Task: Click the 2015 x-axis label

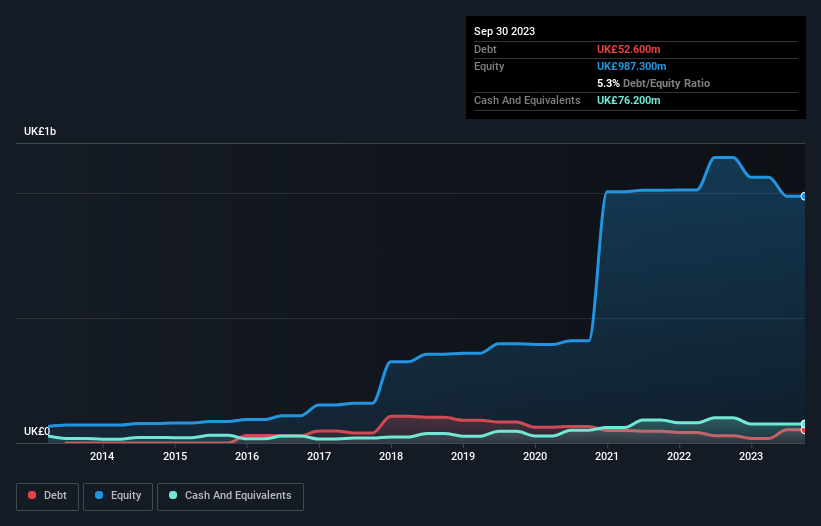Action: point(175,456)
